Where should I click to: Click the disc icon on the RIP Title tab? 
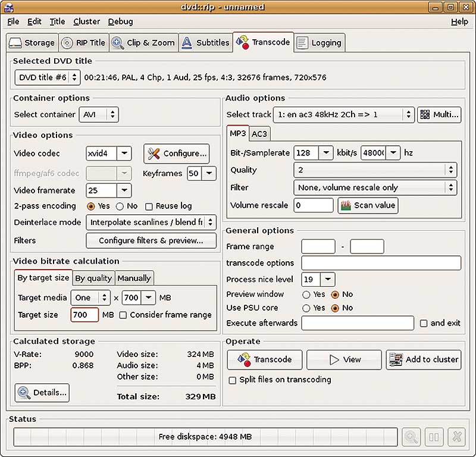pos(67,43)
